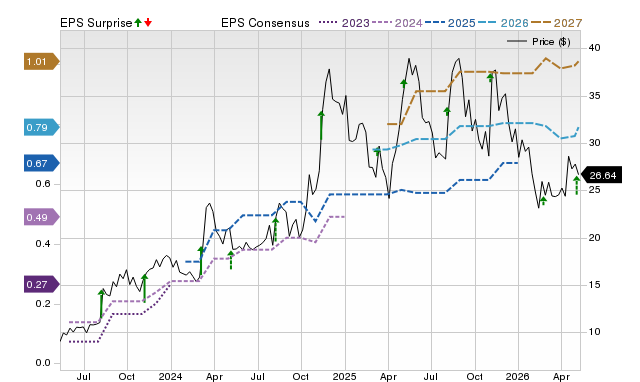The image size is (640, 382).
Task: Click the 0.0 EPS axis label
Action: pyautogui.click(x=43, y=363)
